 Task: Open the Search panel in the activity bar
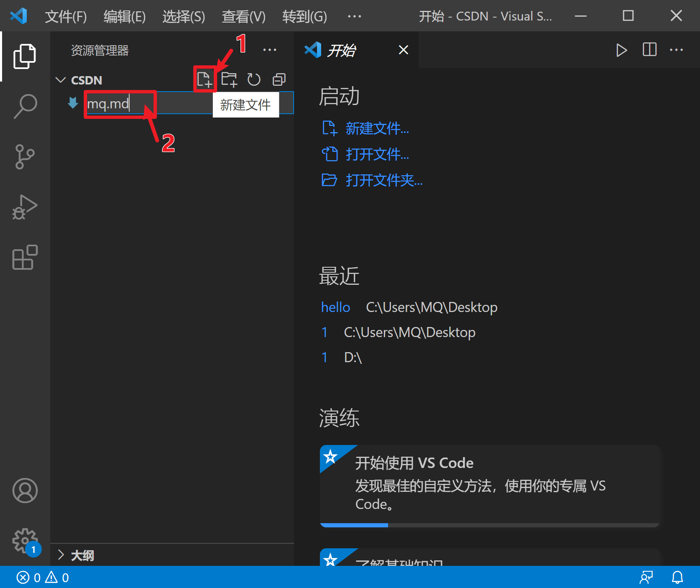(x=24, y=106)
